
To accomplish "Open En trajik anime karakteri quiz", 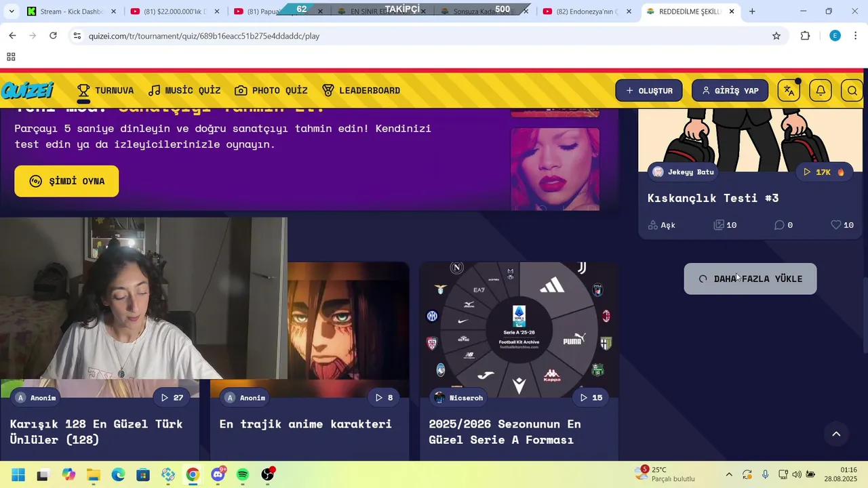I will point(305,424).
